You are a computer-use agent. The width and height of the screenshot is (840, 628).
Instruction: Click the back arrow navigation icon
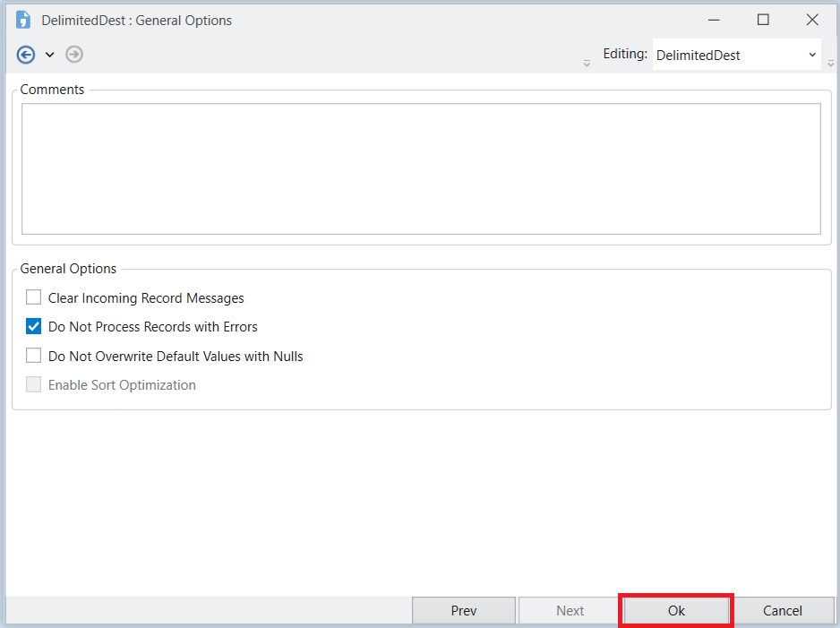click(x=26, y=55)
